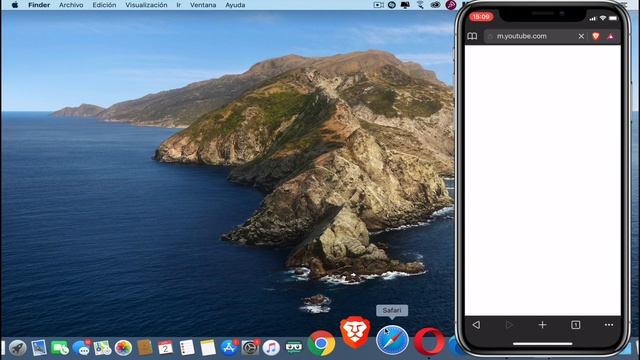640x360 pixels.
Task: Open the Finder menu
Action: coord(39,5)
